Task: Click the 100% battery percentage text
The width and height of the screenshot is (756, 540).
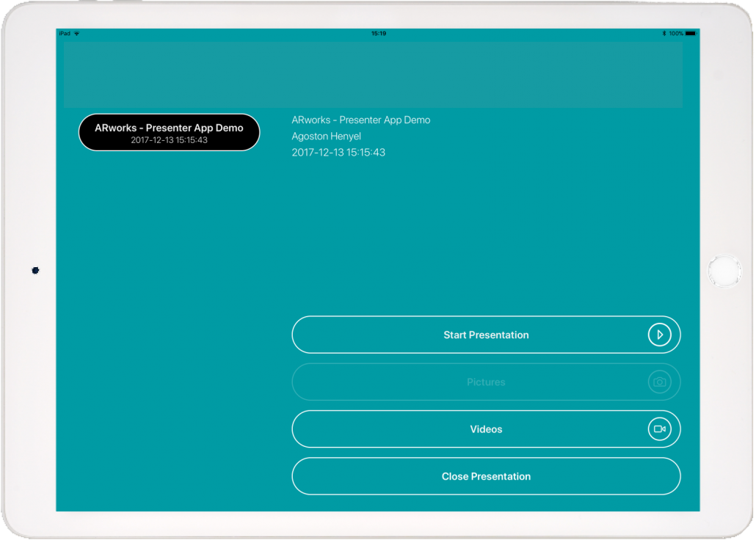Action: pyautogui.click(x=676, y=33)
